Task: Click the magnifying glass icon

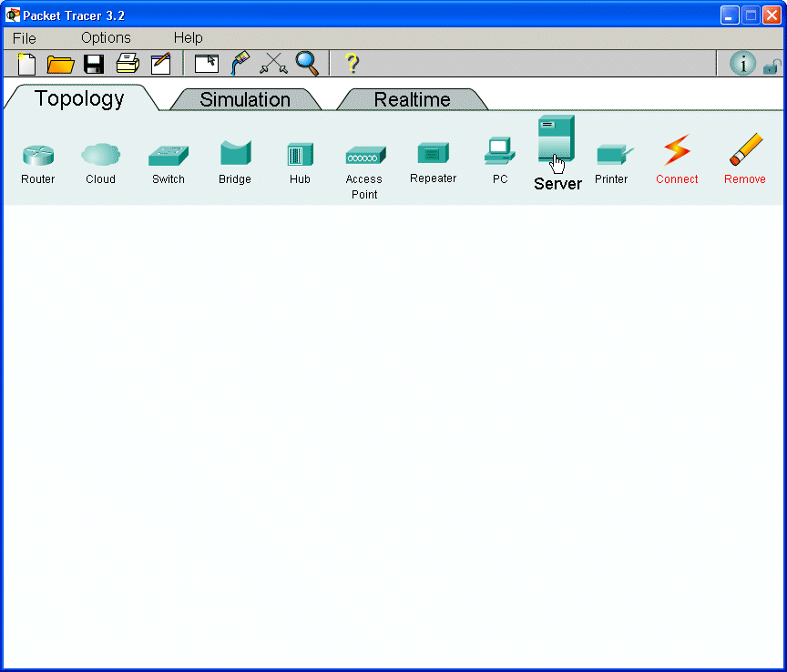Action: click(307, 64)
